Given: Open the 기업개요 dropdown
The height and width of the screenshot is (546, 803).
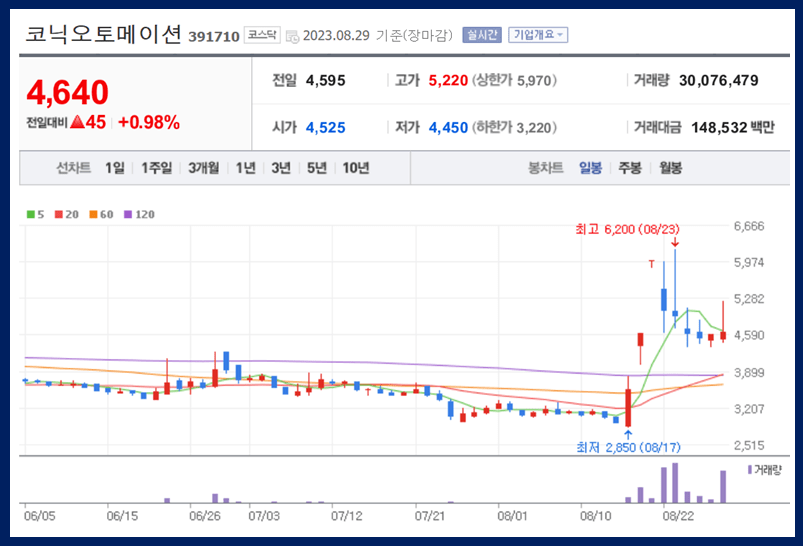Looking at the screenshot, I should point(538,35).
